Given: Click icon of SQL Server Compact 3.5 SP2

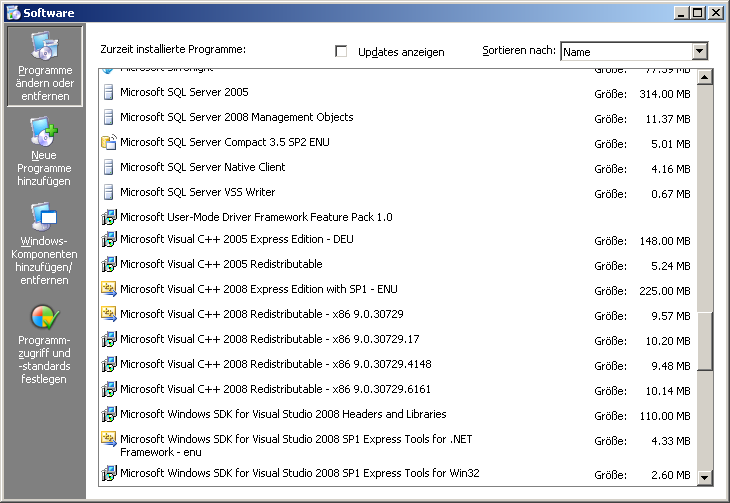Looking at the screenshot, I should pos(109,142).
